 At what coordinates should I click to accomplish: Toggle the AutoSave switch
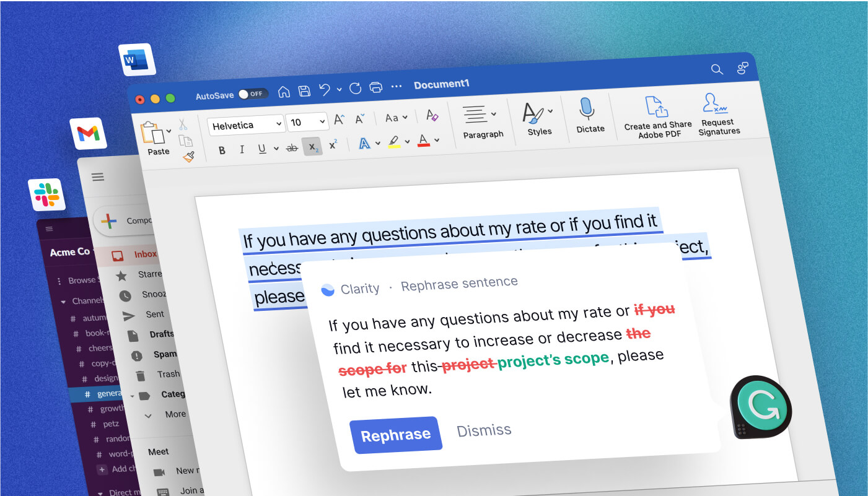point(253,94)
